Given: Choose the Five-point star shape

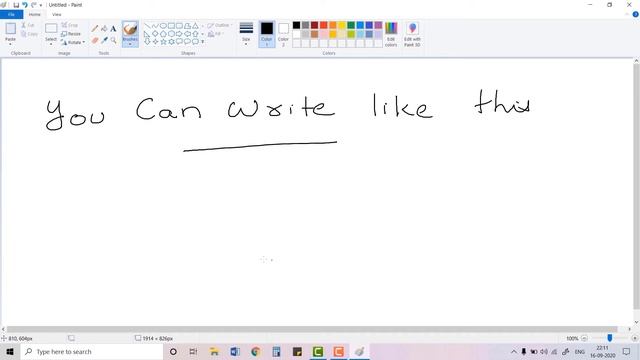Looking at the screenshot, I should coord(163,42).
